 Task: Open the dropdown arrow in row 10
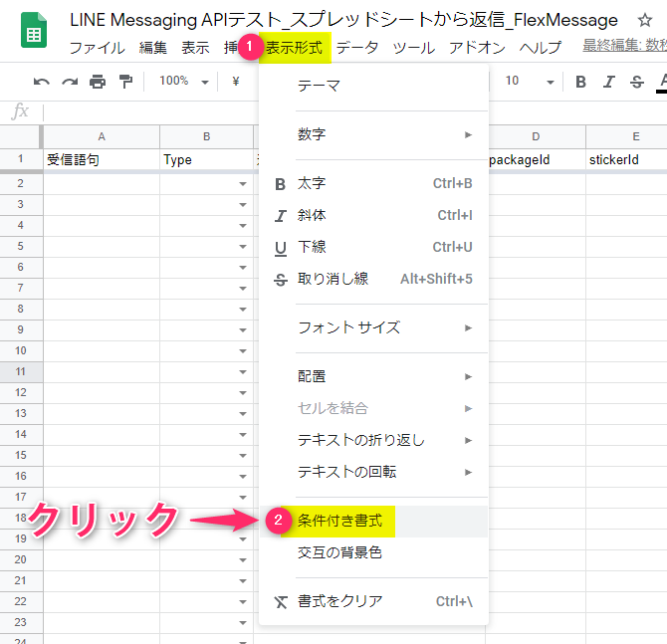(x=243, y=351)
